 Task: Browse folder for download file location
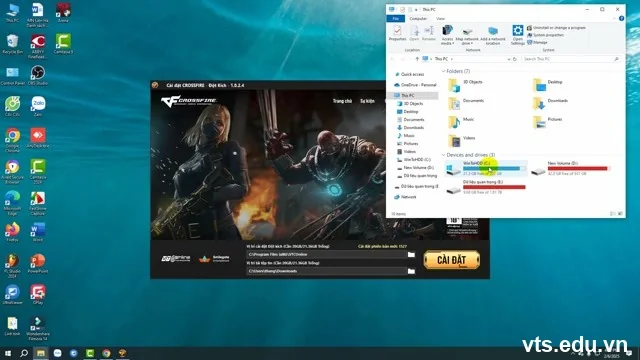(411, 271)
